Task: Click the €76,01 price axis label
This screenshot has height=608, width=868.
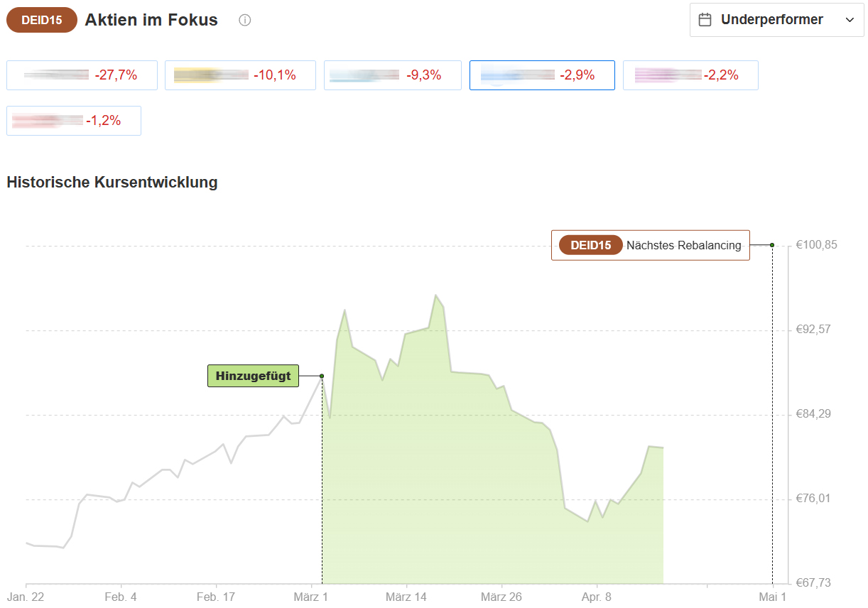Action: click(x=813, y=499)
